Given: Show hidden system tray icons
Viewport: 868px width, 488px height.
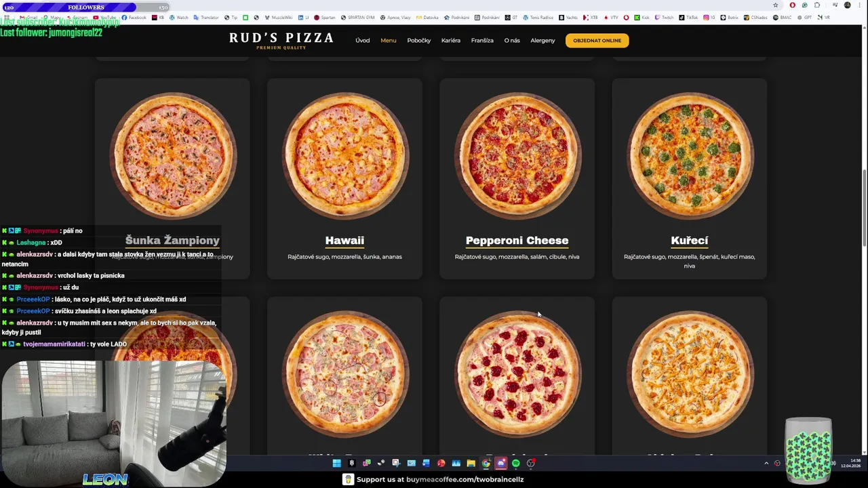Looking at the screenshot, I should 766,464.
